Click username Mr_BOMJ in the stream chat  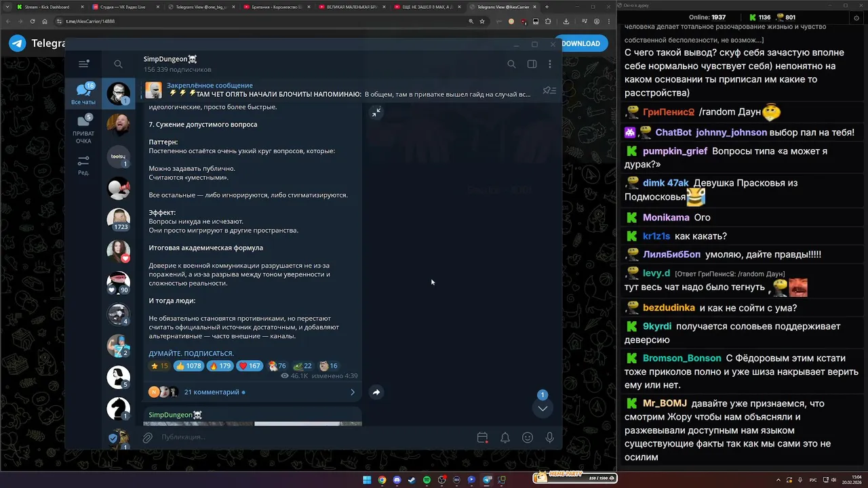(x=665, y=403)
